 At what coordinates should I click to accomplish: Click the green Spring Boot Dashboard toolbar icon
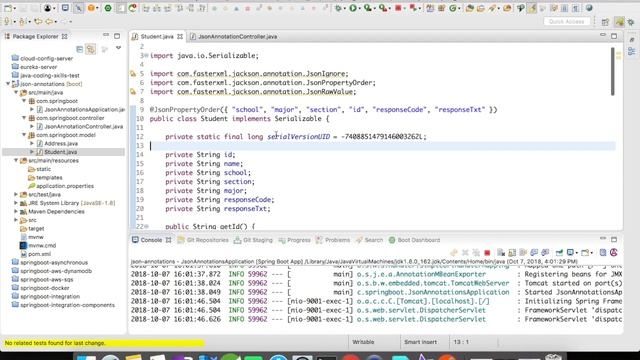pos(108,8)
